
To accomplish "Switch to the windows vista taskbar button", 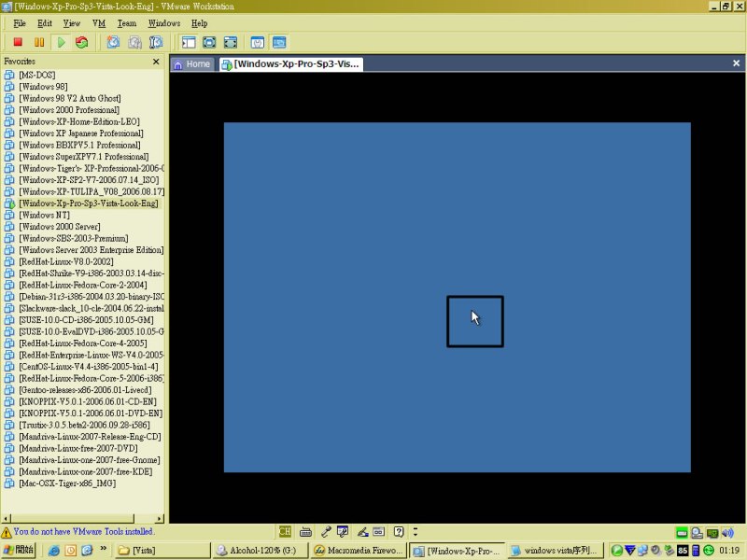I will (x=555, y=551).
